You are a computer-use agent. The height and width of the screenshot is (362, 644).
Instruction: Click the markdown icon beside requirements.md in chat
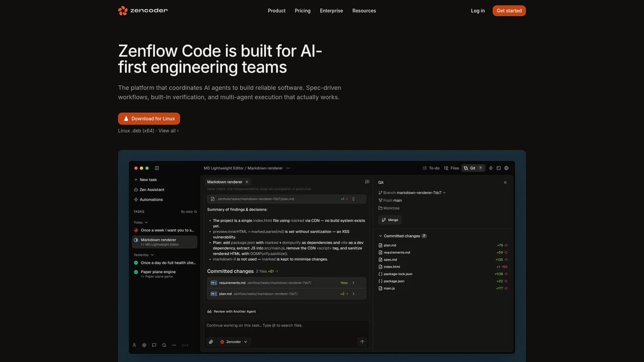click(213, 283)
